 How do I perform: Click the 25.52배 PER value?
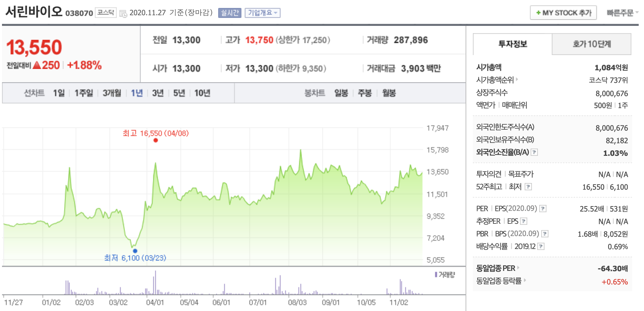tap(592, 209)
